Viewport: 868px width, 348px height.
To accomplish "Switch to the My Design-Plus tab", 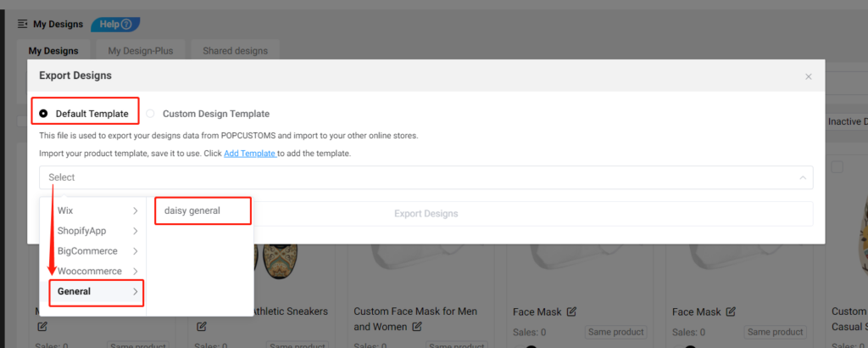I will pos(141,50).
